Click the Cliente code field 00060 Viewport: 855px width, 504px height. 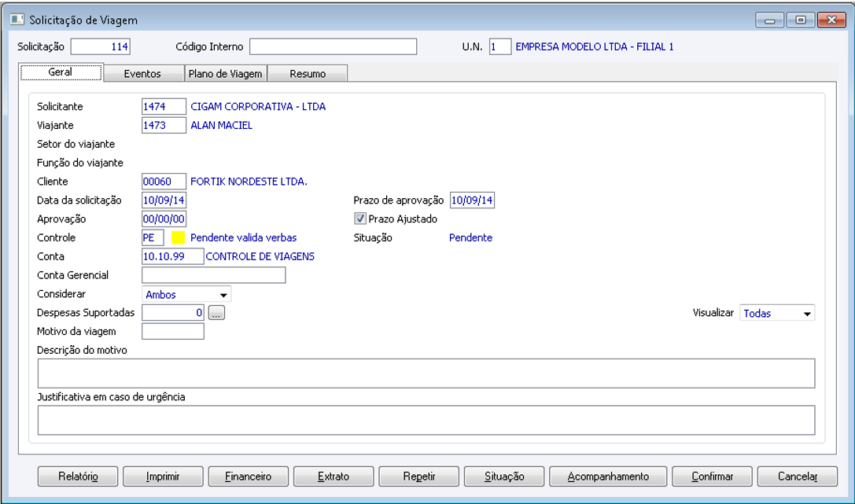(164, 182)
